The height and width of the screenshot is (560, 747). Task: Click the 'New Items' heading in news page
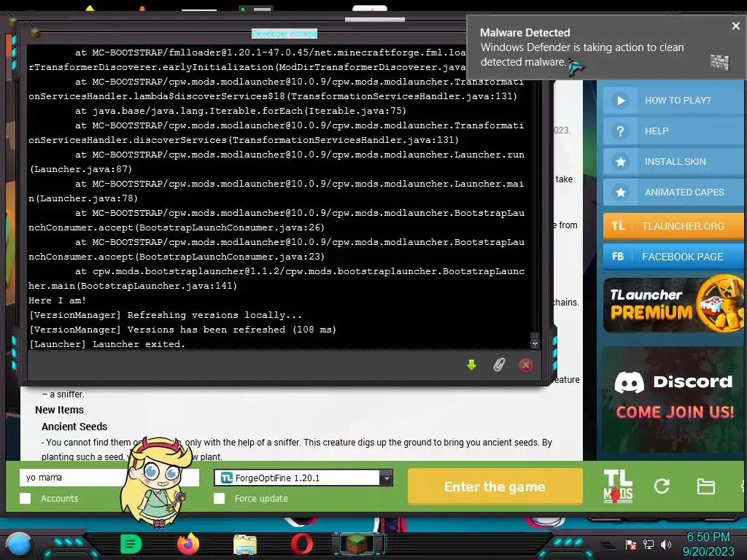click(59, 410)
